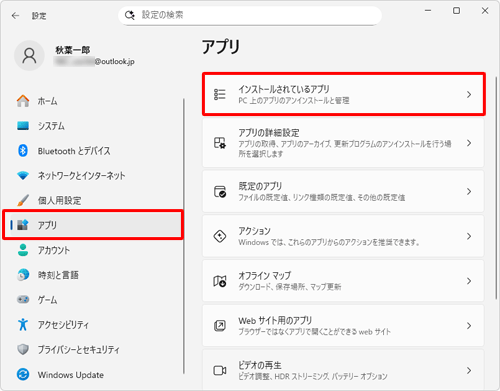Expand インストールされているアプリ chevron
Viewport: 500px width, 391px height.
tap(469, 94)
